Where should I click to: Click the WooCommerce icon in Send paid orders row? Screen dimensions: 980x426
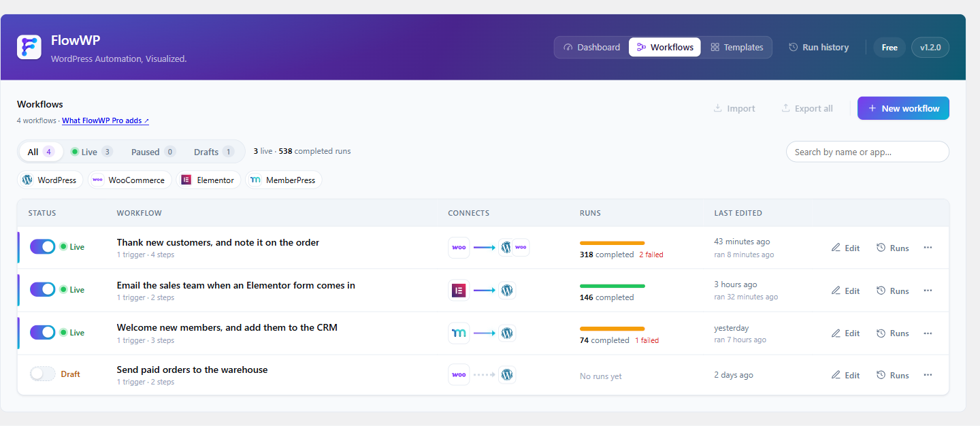(459, 375)
